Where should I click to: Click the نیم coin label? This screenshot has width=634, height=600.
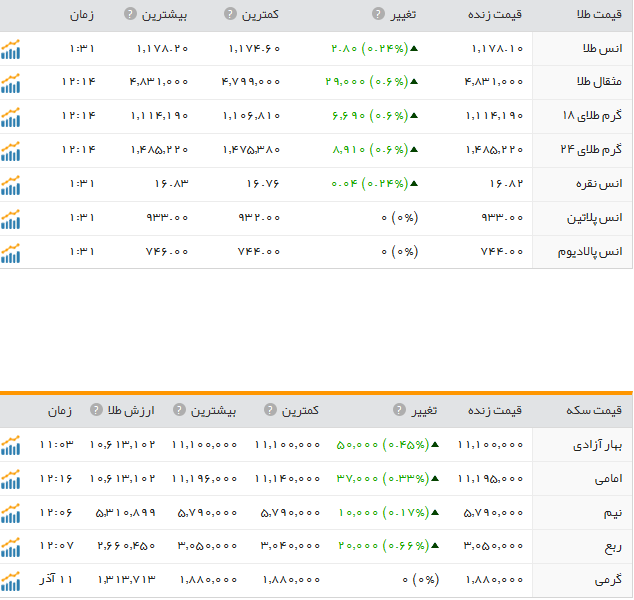coord(613,513)
